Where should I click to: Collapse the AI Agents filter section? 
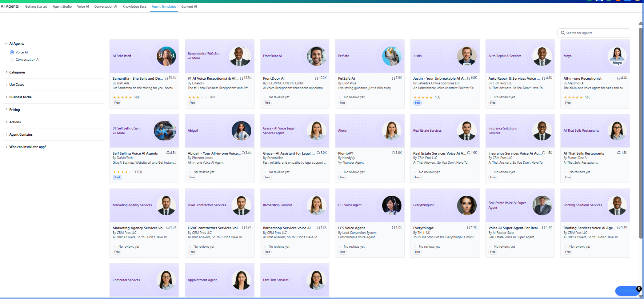click(x=7, y=44)
